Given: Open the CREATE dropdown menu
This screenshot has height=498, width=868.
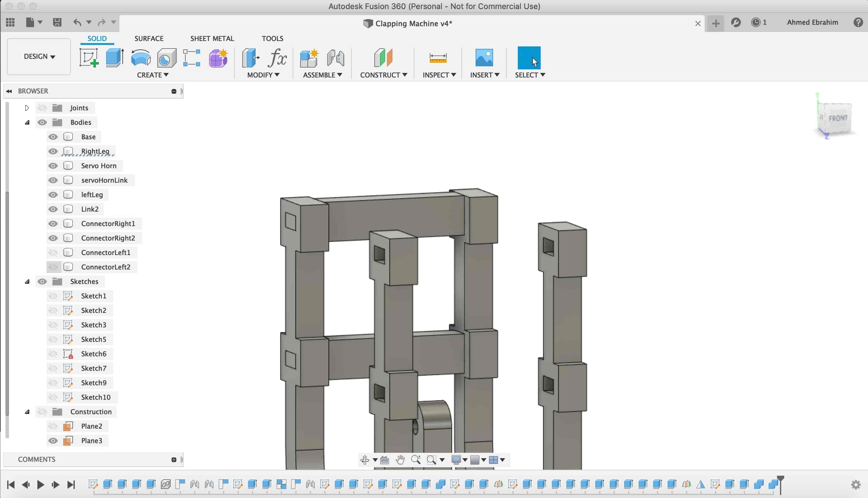Looking at the screenshot, I should [x=153, y=75].
